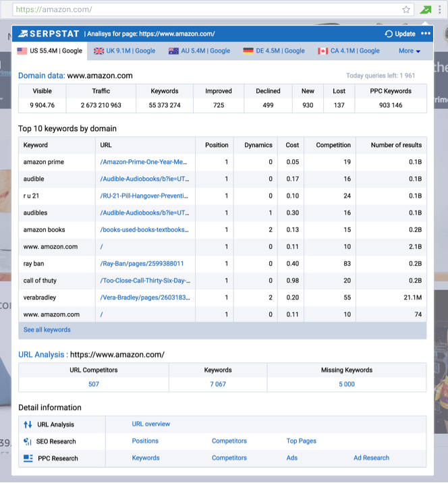Click the PPC Research icon

28,458
